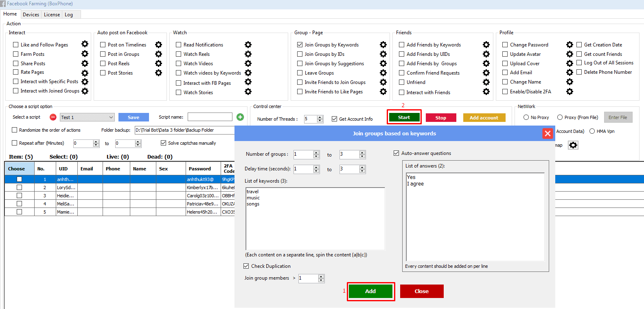Adjust Number of groups maximum stepper
This screenshot has height=309, width=644.
362,154
